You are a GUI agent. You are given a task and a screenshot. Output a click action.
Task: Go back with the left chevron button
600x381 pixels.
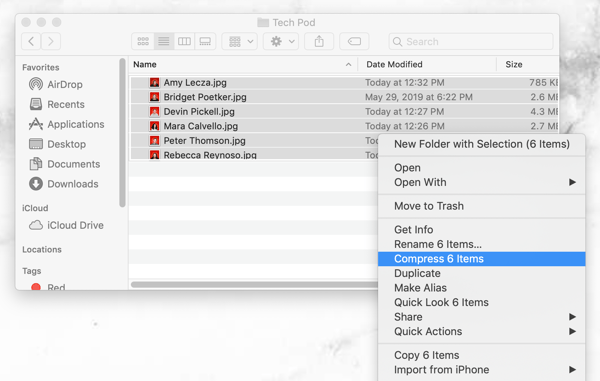[x=31, y=41]
